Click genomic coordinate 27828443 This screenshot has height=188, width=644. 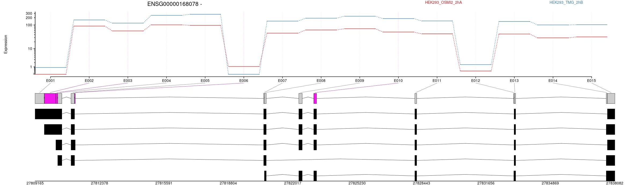click(421, 183)
